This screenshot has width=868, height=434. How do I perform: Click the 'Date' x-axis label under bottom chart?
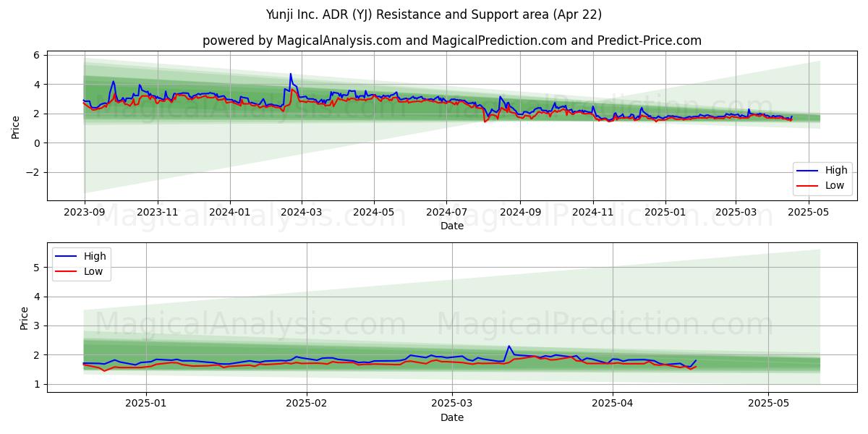click(x=452, y=417)
